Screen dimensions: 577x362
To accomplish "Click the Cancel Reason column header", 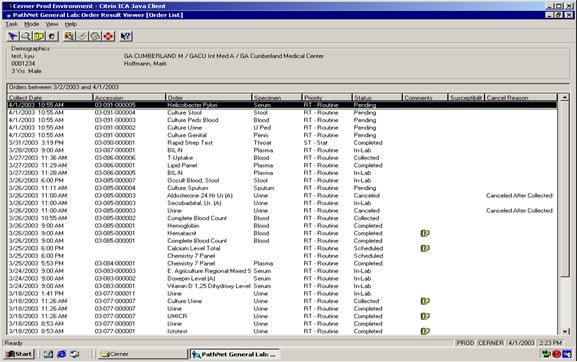I will (x=521, y=97).
